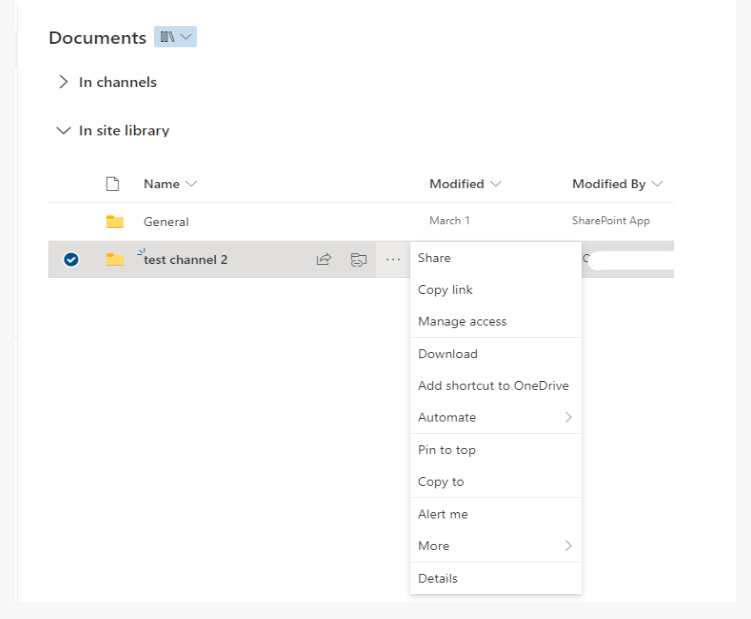This screenshot has height=619, width=751.
Task: Click the General folder icon
Action: [x=115, y=221]
